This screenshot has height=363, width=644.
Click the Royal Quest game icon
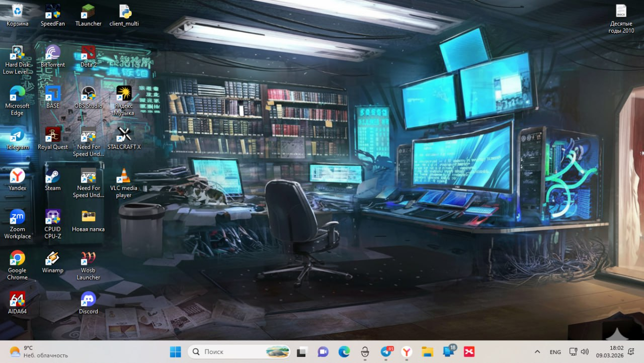pyautogui.click(x=53, y=139)
